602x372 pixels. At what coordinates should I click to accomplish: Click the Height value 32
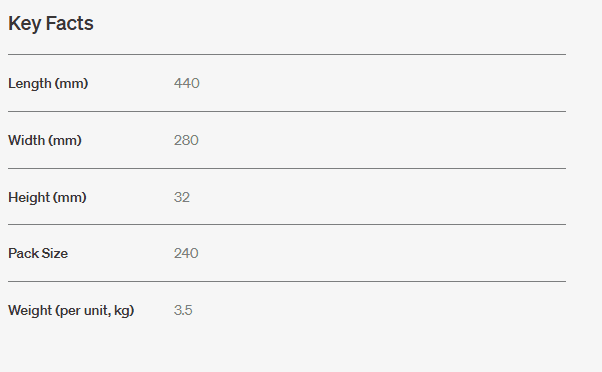coord(182,197)
